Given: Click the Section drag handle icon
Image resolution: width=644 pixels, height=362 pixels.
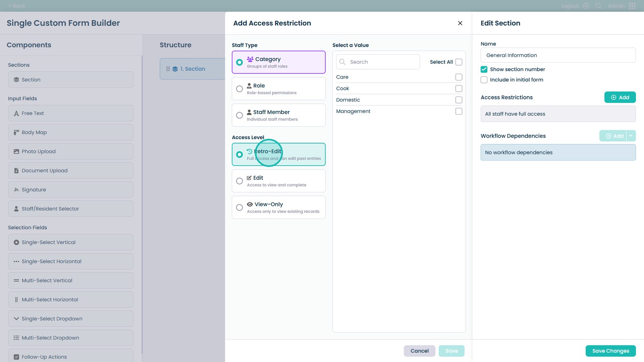Looking at the screenshot, I should point(168,69).
